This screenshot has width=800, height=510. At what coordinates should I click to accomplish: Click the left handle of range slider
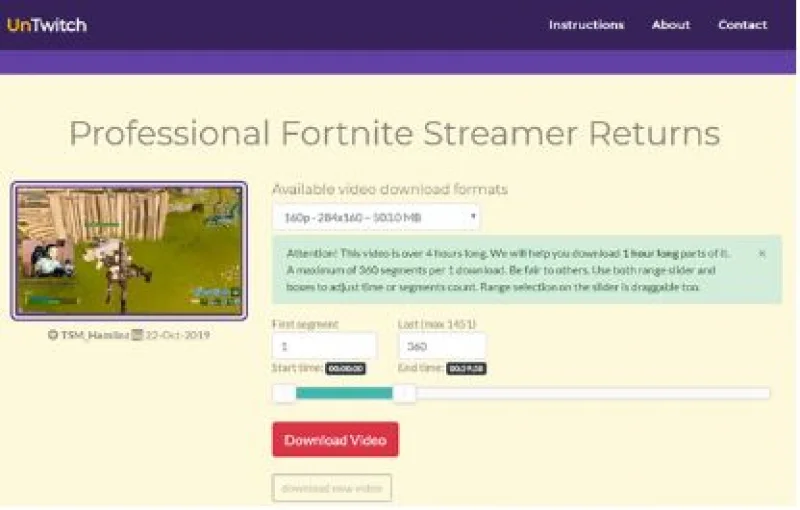(284, 394)
